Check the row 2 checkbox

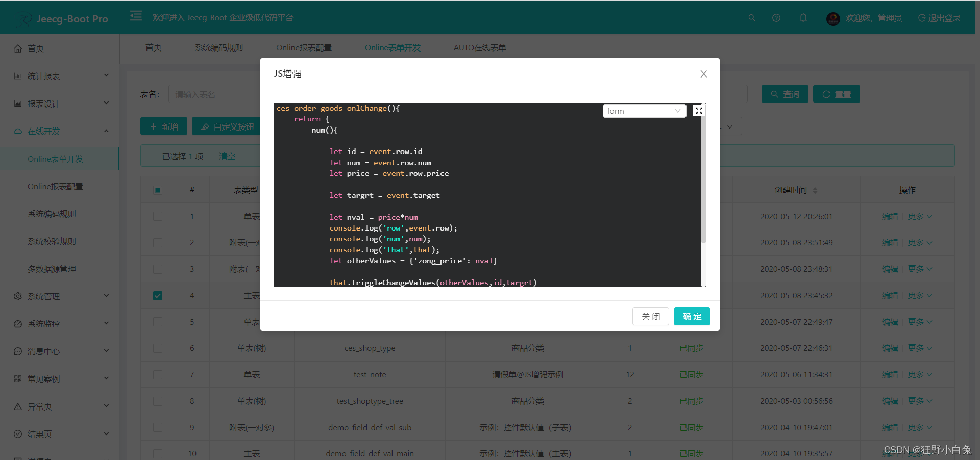point(158,243)
